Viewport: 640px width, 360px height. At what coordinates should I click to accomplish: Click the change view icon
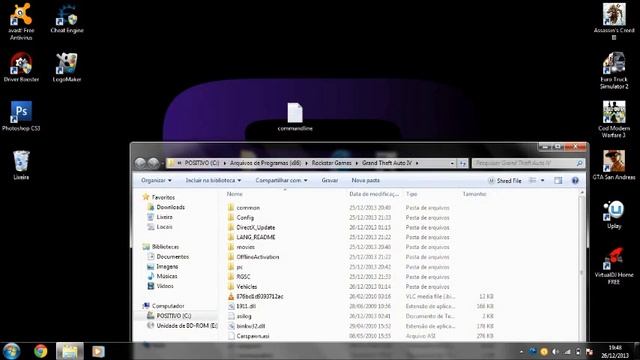coord(532,180)
